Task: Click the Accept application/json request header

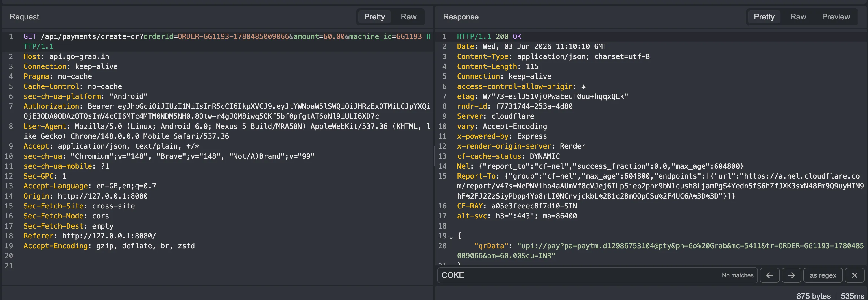Action: coord(111,146)
